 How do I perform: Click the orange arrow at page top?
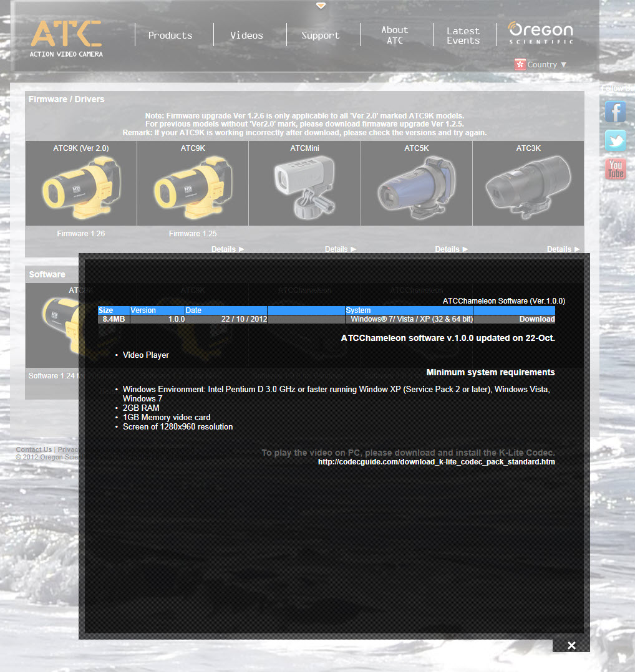pos(321,6)
